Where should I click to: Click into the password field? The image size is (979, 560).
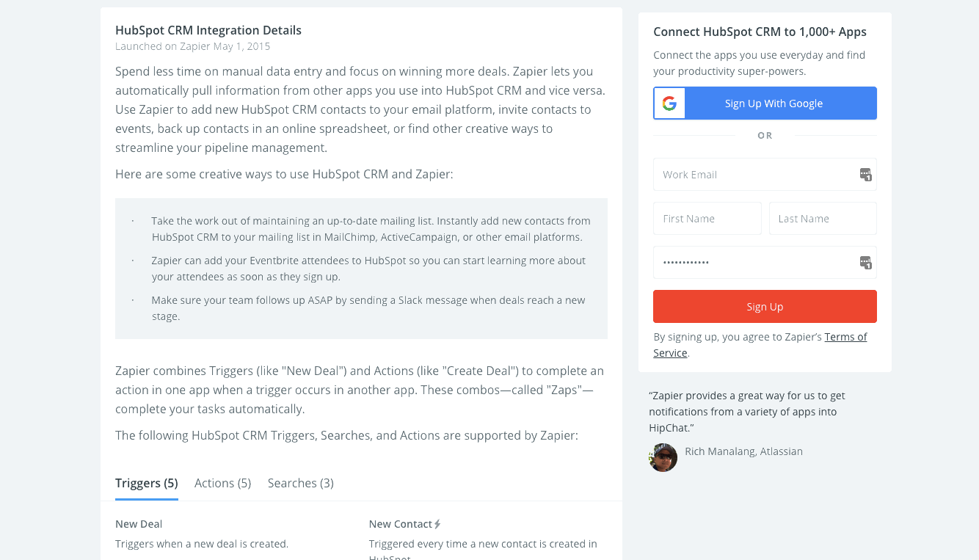[x=765, y=263]
